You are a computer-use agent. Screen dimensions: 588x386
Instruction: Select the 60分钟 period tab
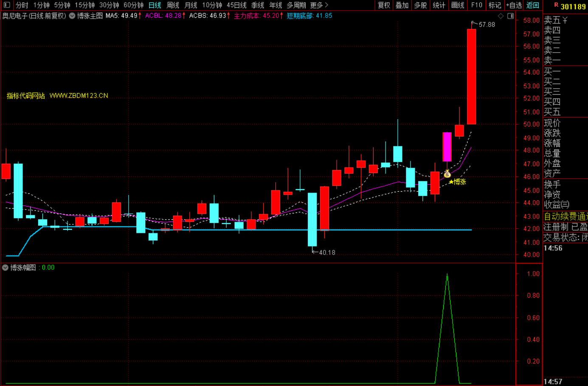(133, 5)
